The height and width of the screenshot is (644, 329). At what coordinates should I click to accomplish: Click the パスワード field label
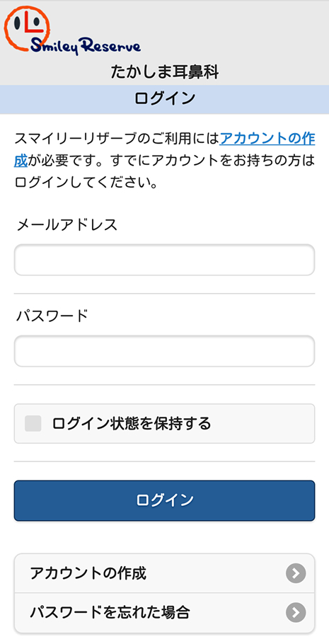52,316
